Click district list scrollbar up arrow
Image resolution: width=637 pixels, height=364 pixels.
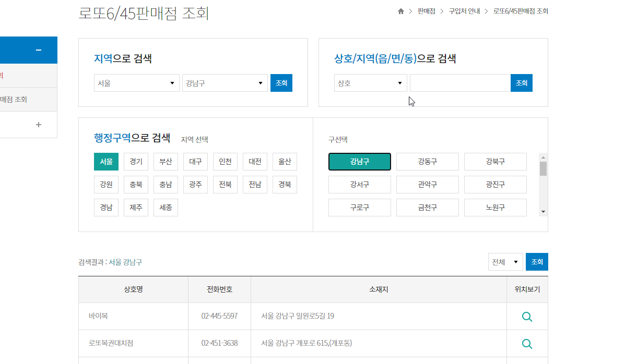(x=543, y=157)
